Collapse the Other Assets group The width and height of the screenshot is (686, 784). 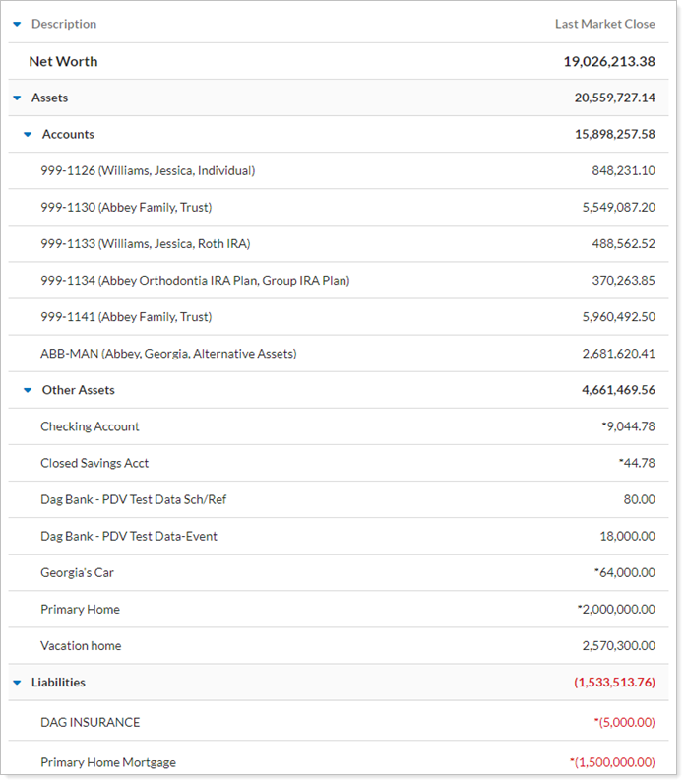[x=28, y=391]
